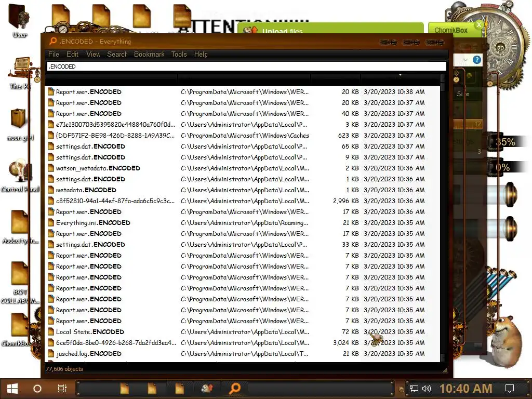Select the Local State.ENCODED file icon

51,332
